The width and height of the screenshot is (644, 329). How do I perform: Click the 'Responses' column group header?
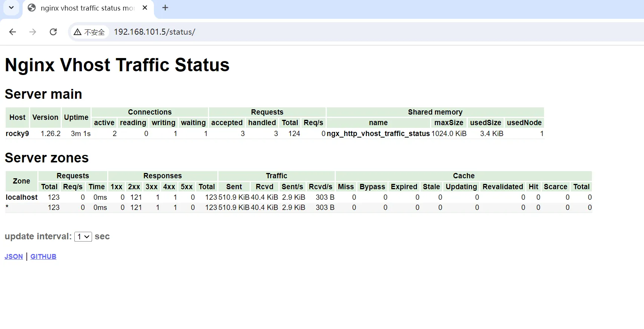click(163, 176)
